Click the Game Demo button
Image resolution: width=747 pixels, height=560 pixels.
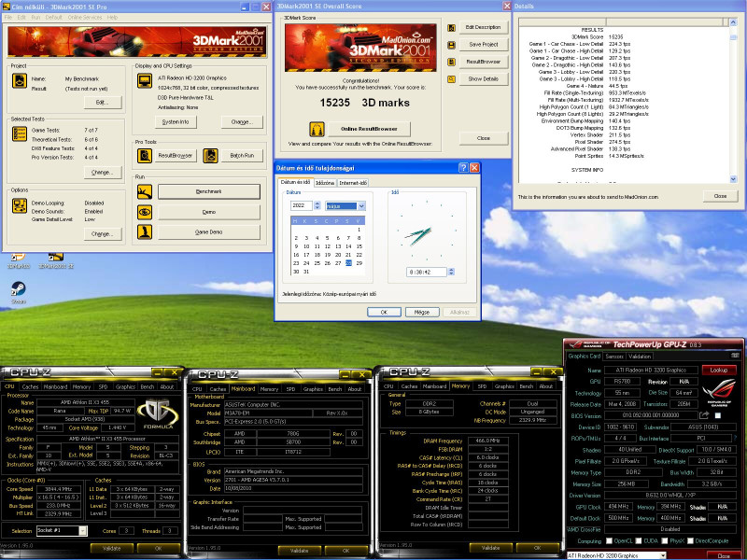pos(208,231)
